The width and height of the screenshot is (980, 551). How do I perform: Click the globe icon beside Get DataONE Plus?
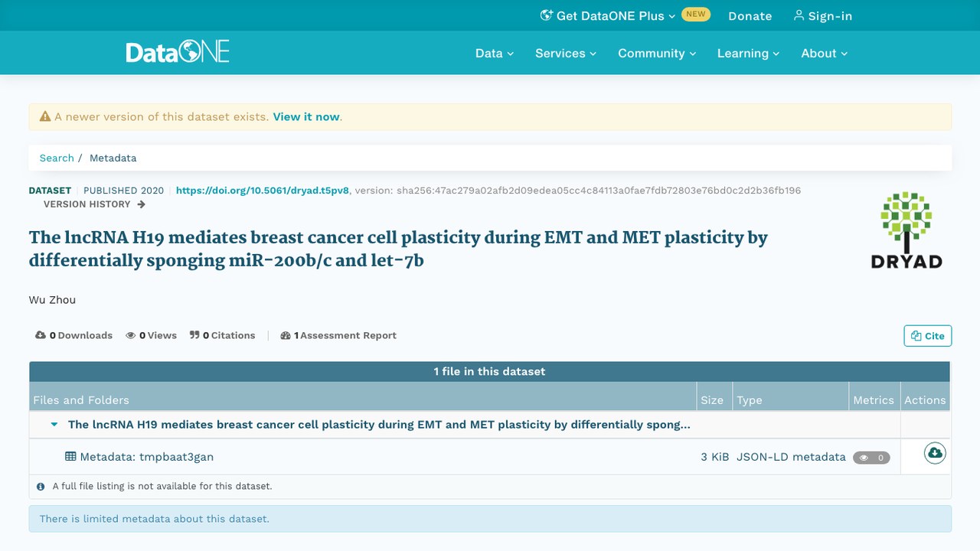pos(547,15)
